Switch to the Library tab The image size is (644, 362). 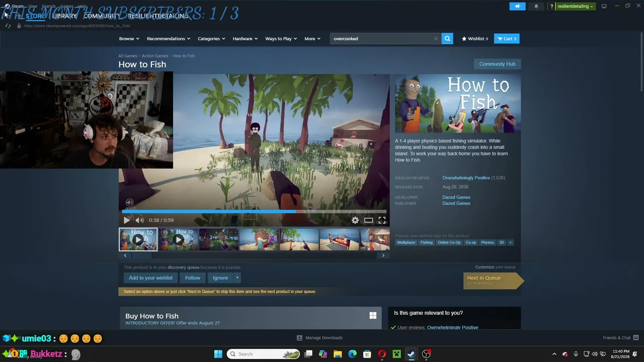(64, 16)
